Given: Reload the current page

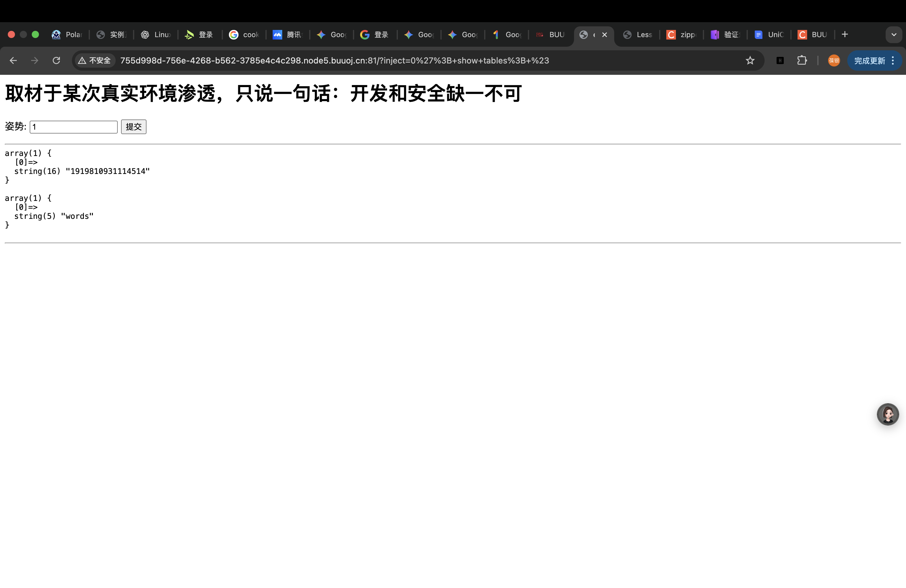Looking at the screenshot, I should point(56,60).
